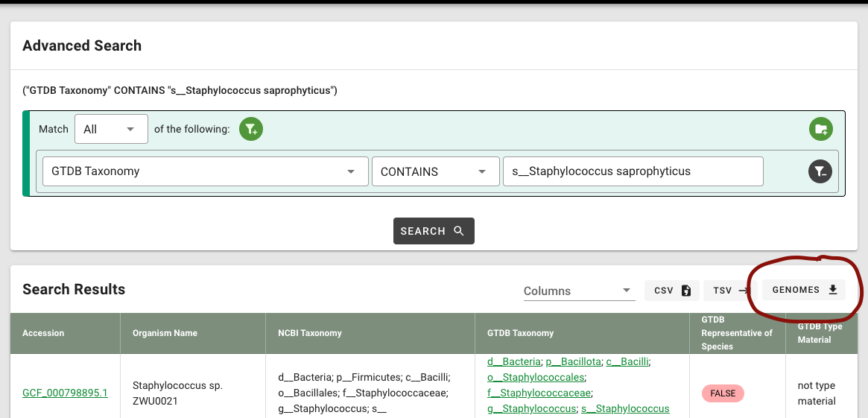Expand the GTDB Taxonomy field dropdown
Screen dimensions: 868x418
(x=206, y=171)
